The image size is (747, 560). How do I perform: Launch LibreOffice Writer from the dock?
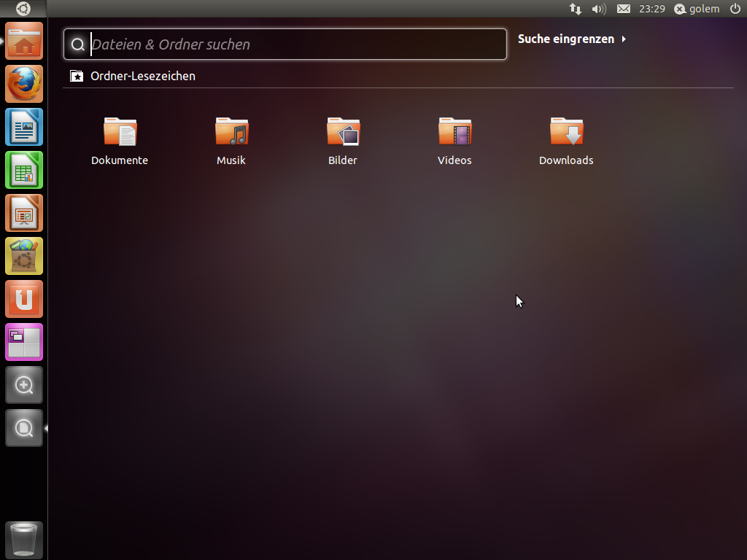click(24, 127)
